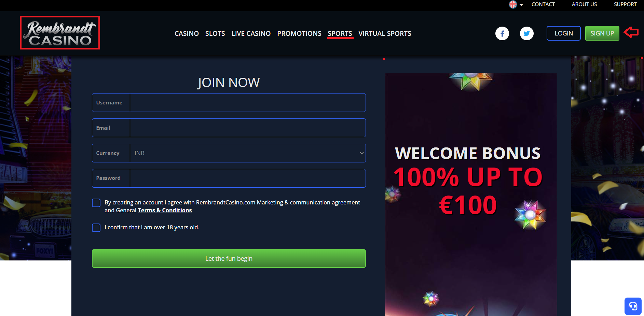Focus the Password input field
644x316 pixels.
248,178
